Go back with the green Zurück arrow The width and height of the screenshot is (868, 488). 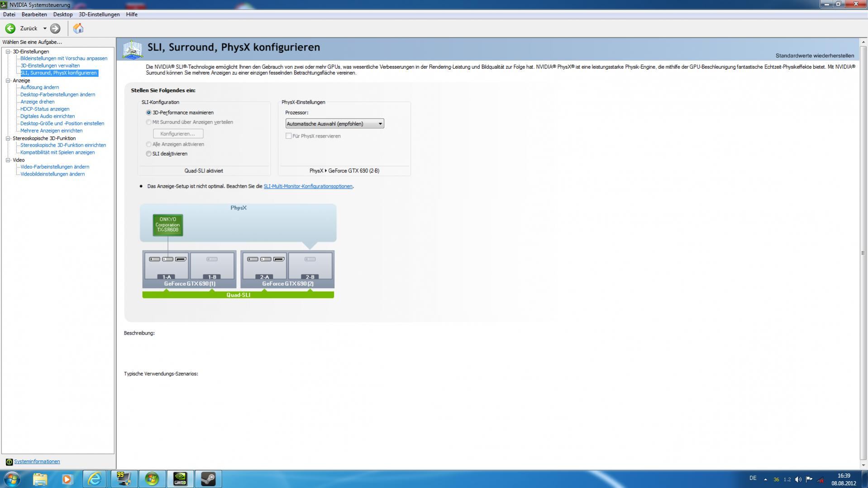click(10, 28)
